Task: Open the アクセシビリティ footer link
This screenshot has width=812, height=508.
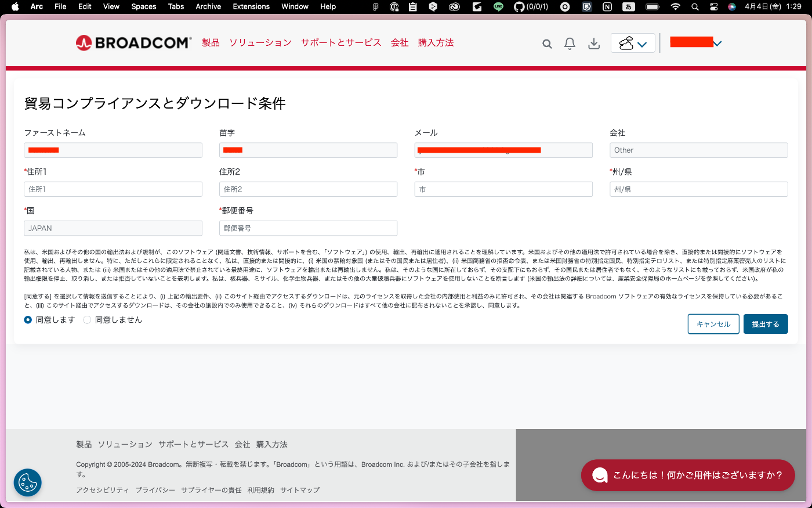Action: tap(103, 490)
